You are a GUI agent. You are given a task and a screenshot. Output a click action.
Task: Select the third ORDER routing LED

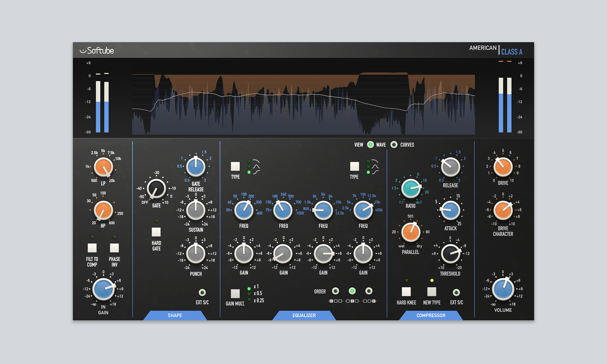click(369, 291)
